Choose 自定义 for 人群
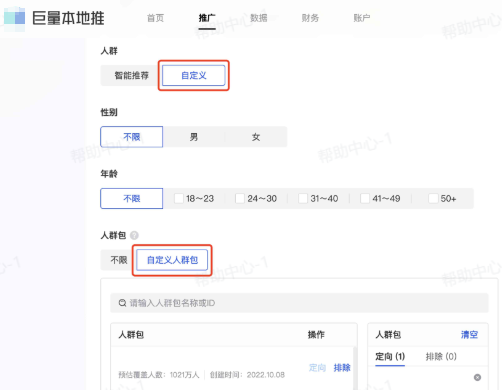This screenshot has width=502, height=390. pyautogui.click(x=194, y=75)
